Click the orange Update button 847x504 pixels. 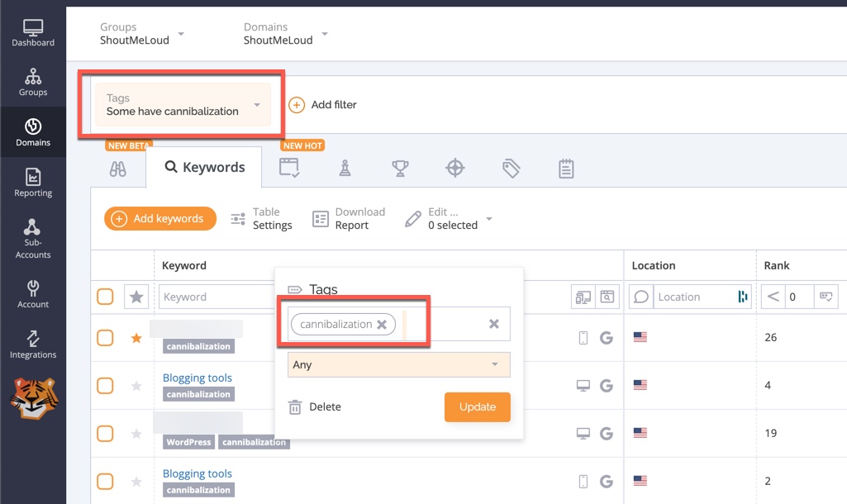[478, 407]
